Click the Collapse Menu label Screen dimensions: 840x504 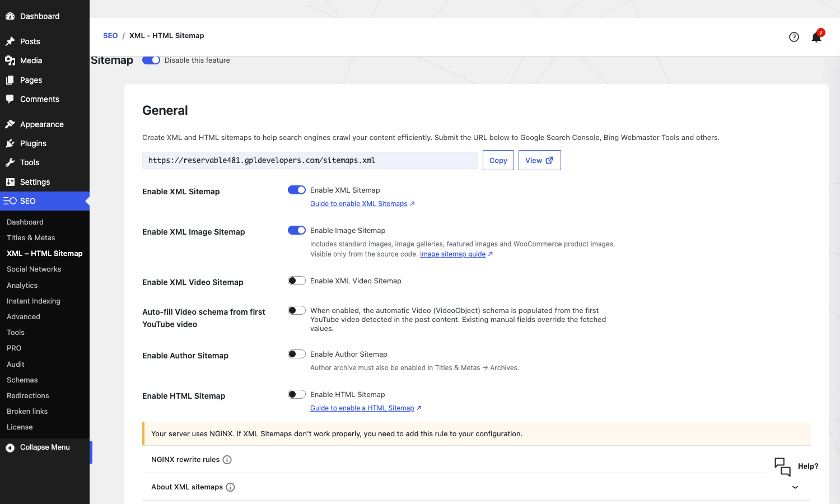(45, 447)
